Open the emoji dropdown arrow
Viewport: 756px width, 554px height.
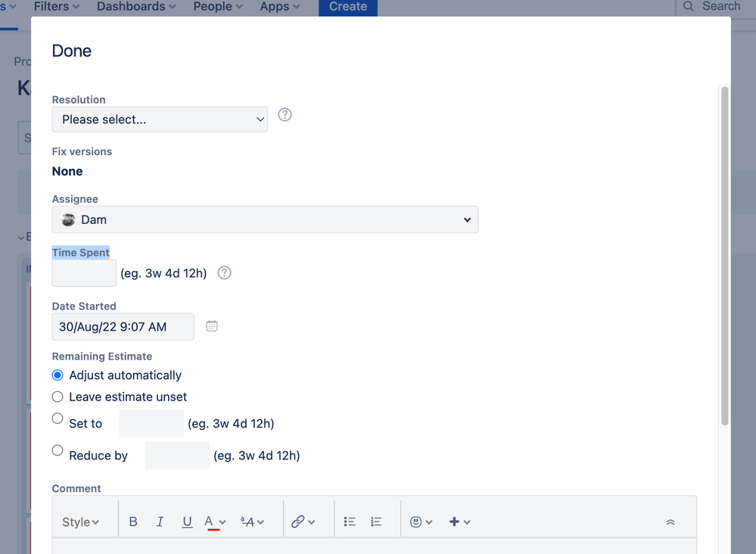pyautogui.click(x=429, y=522)
